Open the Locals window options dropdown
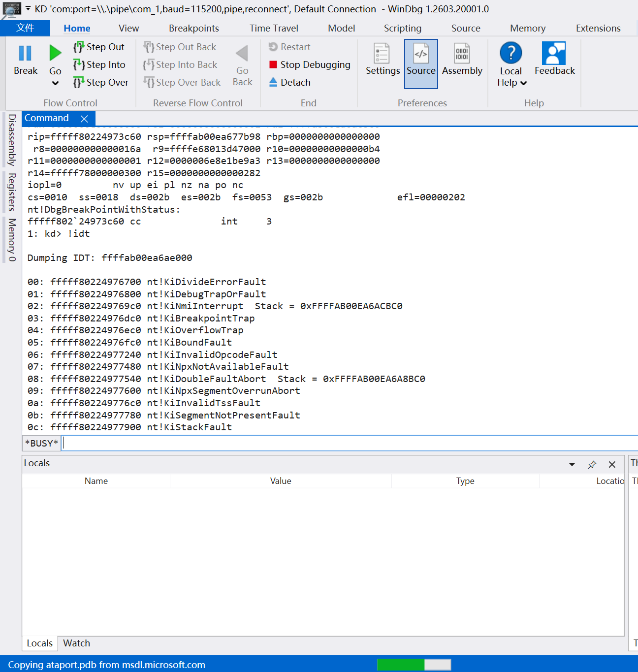The image size is (638, 672). 572,464
